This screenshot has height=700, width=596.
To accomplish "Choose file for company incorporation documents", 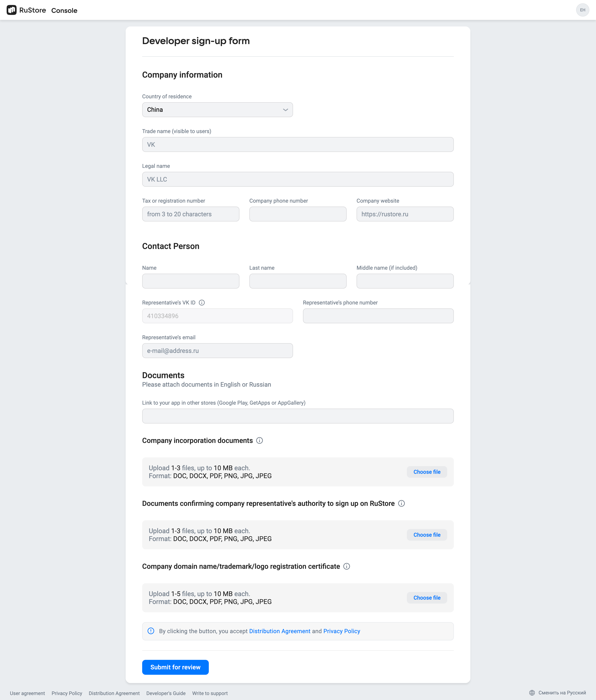I will click(427, 472).
